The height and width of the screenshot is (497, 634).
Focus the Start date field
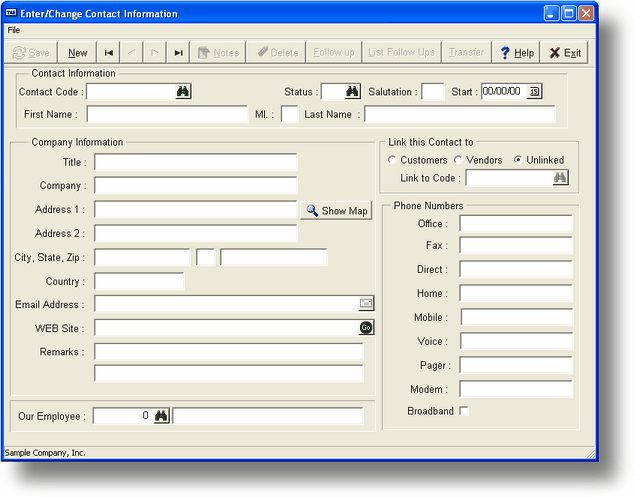tap(504, 91)
